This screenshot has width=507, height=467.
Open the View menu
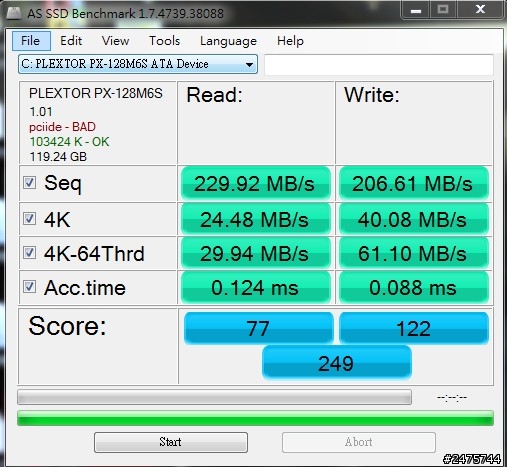[x=115, y=41]
